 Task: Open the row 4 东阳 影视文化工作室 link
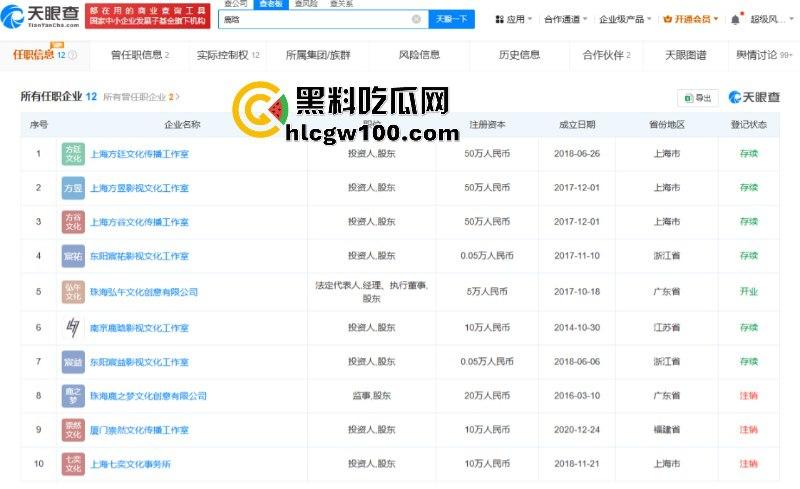139,256
